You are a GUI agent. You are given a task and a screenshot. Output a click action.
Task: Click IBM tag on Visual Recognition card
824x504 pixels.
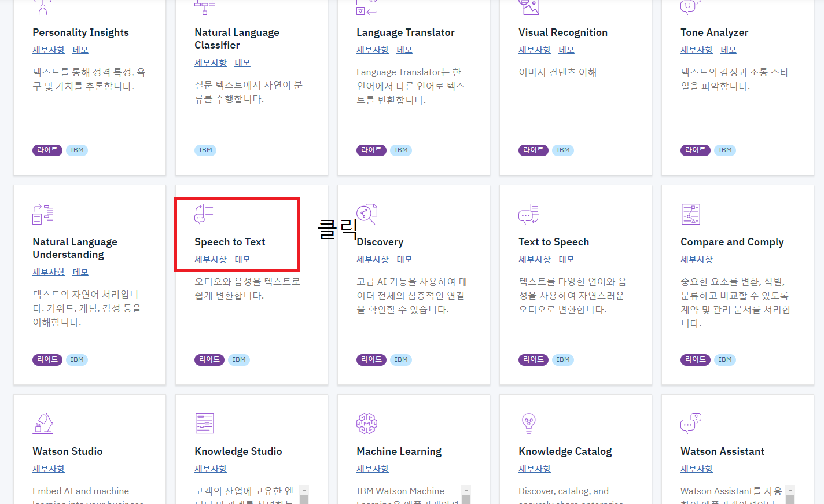[x=563, y=150]
